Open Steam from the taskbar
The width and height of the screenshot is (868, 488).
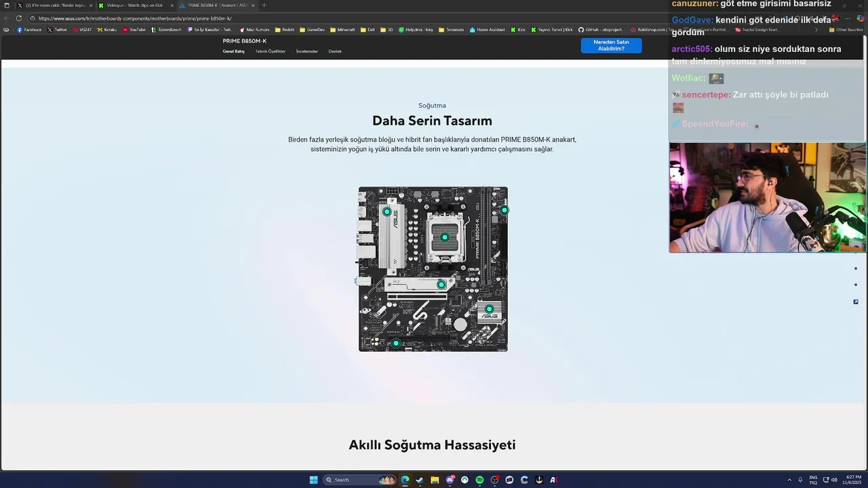[420, 480]
